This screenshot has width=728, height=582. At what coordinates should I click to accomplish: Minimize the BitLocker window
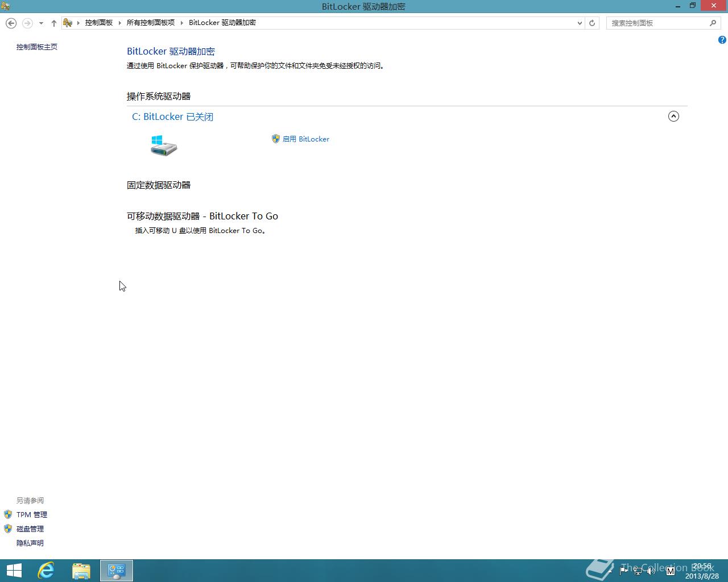(x=678, y=6)
